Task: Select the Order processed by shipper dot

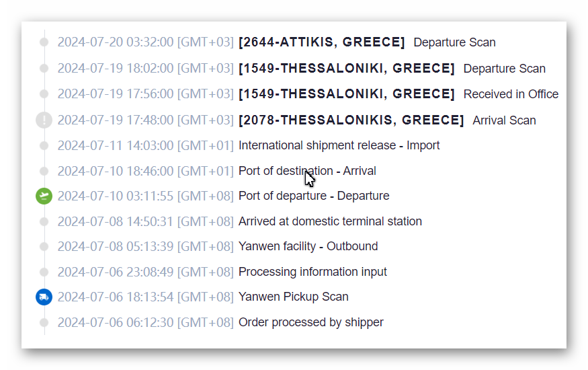Action: click(44, 322)
